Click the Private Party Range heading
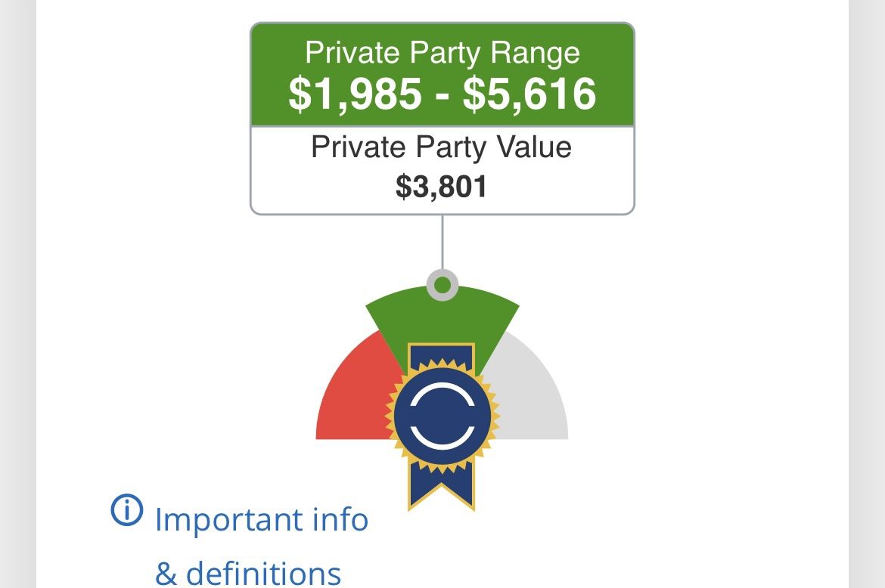885x588 pixels. 442,52
